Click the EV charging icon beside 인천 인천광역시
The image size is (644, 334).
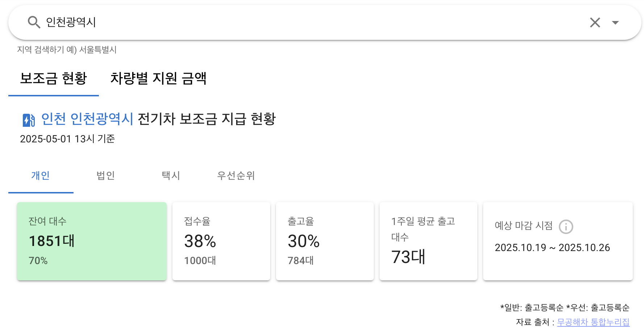[28, 118]
